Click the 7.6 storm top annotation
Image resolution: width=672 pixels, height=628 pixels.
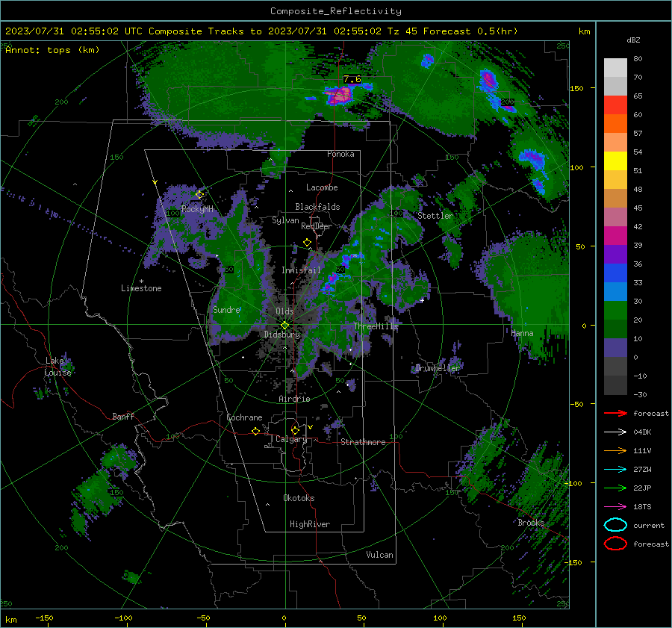(x=352, y=79)
